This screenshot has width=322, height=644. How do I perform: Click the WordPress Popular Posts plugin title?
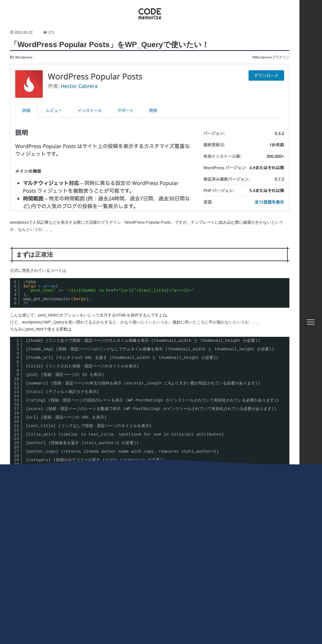click(95, 76)
